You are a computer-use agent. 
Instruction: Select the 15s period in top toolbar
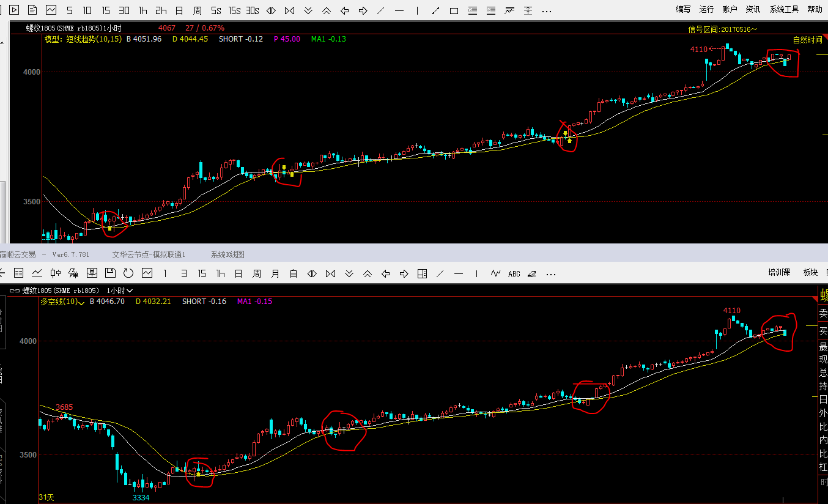[234, 10]
